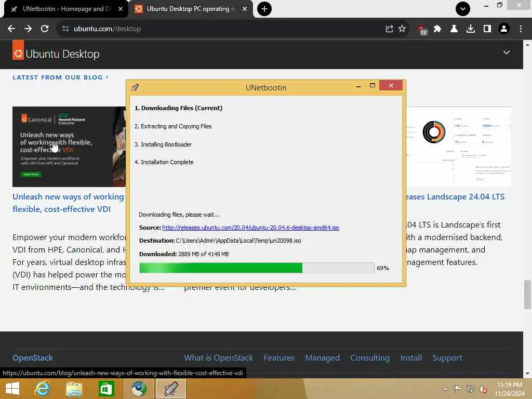
Task: Open What is OpenStack footer link
Action: (219, 357)
